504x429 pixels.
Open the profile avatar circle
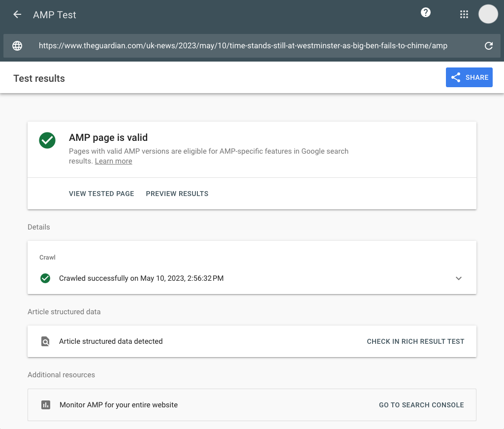pyautogui.click(x=488, y=14)
